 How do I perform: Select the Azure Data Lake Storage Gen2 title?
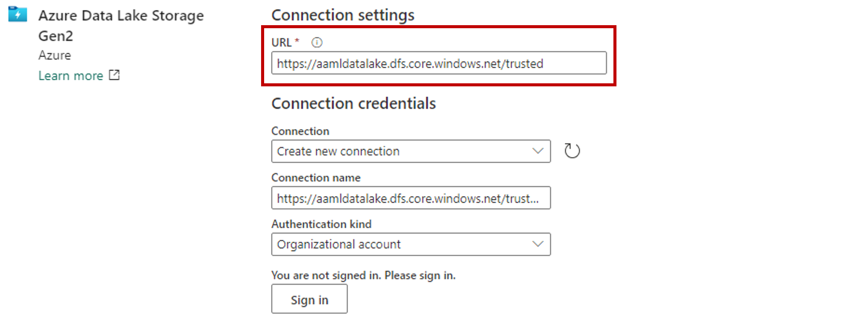coord(121,26)
